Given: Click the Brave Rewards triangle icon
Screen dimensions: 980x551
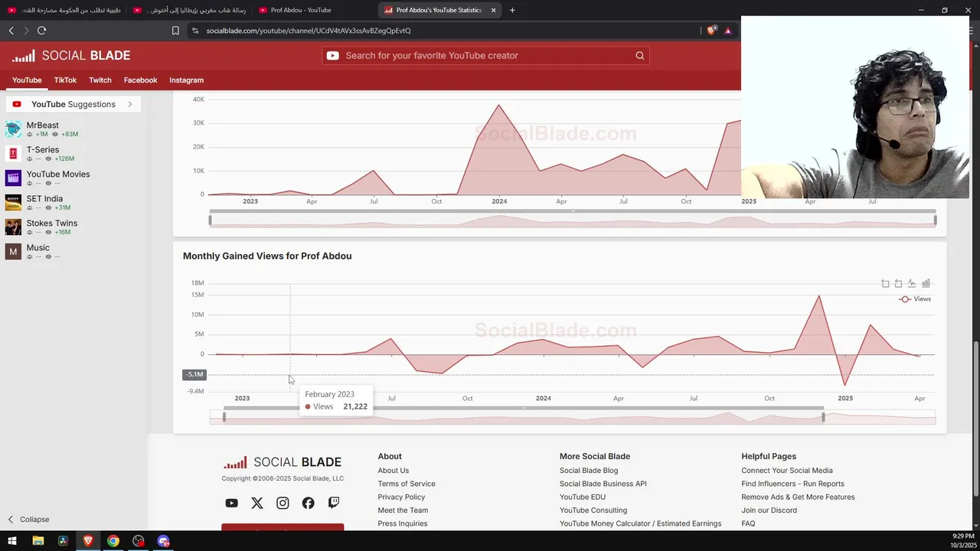Looking at the screenshot, I should (727, 31).
